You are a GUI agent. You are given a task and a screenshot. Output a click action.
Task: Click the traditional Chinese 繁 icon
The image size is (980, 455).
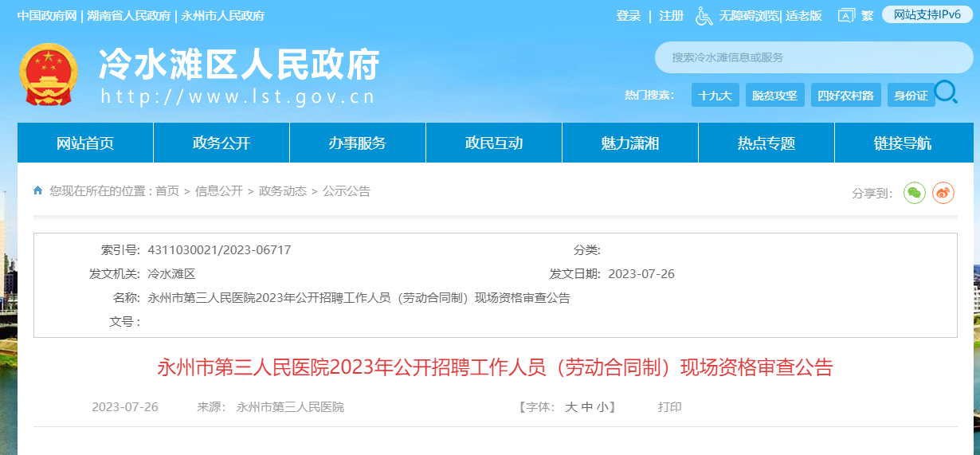coord(867,15)
